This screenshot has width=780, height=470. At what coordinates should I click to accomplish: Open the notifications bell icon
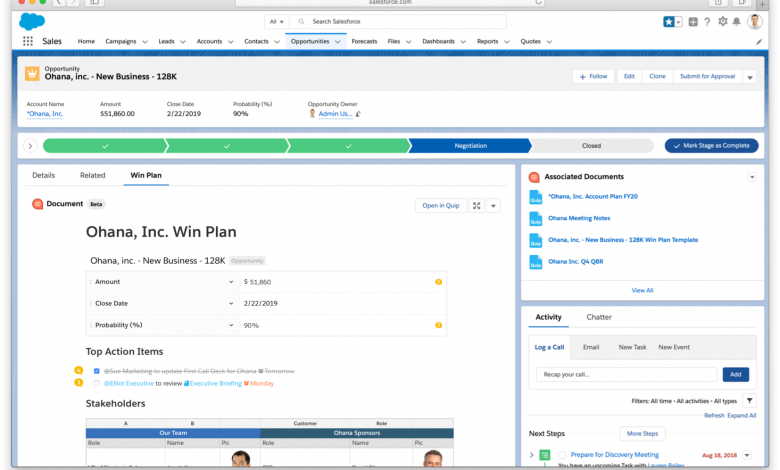pos(737,21)
